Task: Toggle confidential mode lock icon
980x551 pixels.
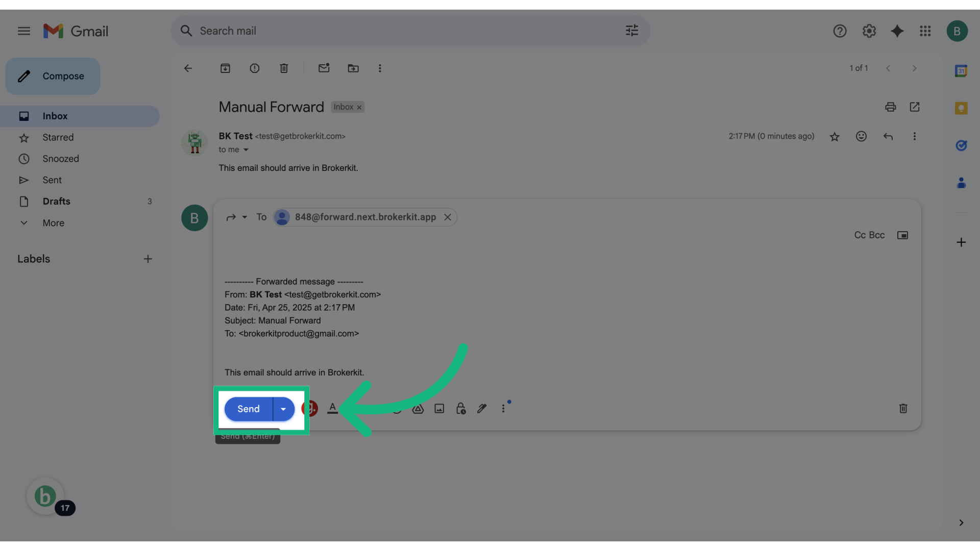Action: (x=461, y=408)
